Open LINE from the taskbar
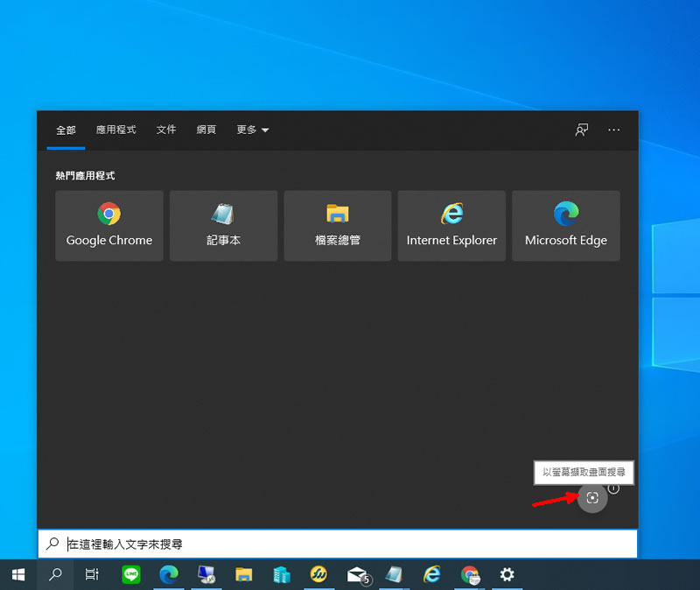The width and height of the screenshot is (700, 590). click(x=131, y=574)
